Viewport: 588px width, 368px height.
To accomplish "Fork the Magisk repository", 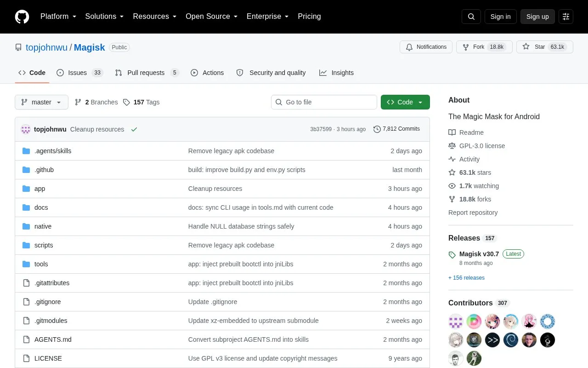I will coord(484,47).
